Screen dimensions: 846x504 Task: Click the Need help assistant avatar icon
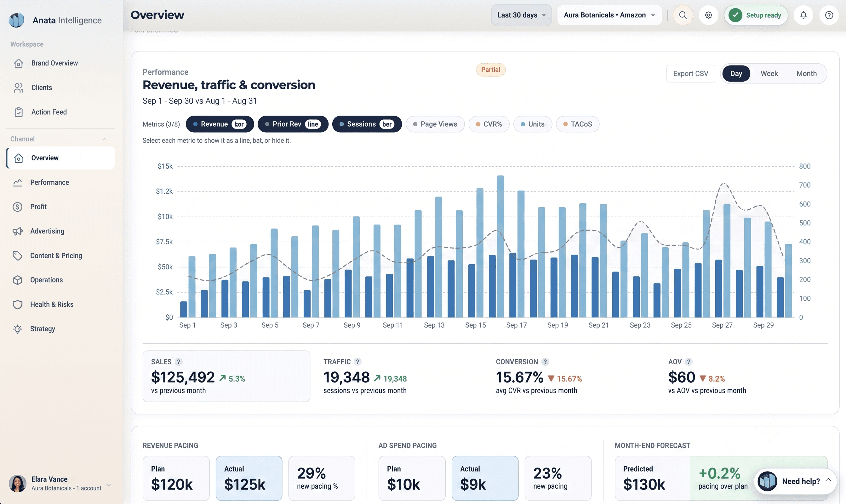pyautogui.click(x=767, y=481)
